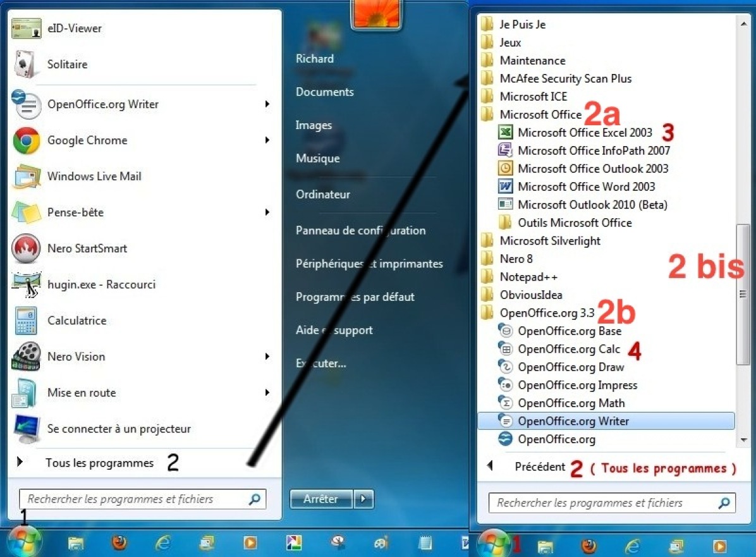Click the user account picture thumbnail
The image size is (756, 557).
(x=377, y=13)
